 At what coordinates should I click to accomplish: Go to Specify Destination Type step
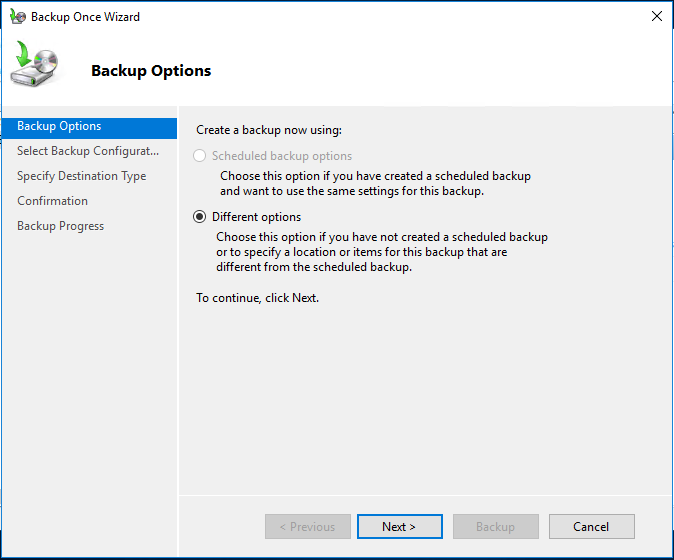tap(82, 176)
